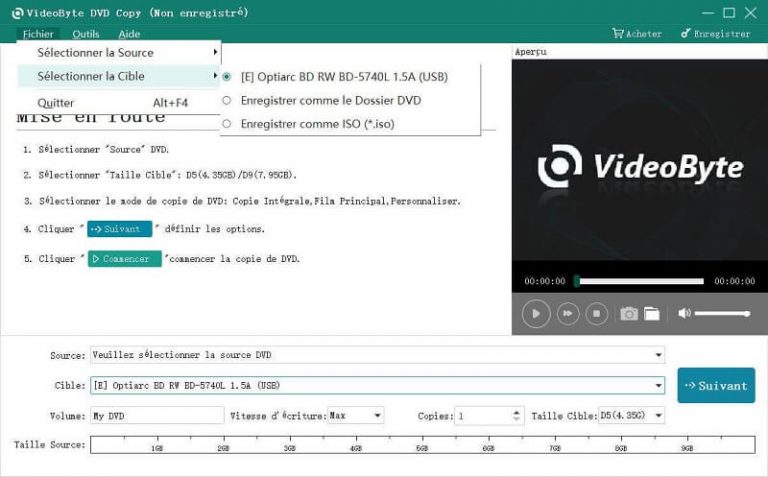The width and height of the screenshot is (768, 477).
Task: Minimize the VideoByte window
Action: pyautogui.click(x=708, y=13)
